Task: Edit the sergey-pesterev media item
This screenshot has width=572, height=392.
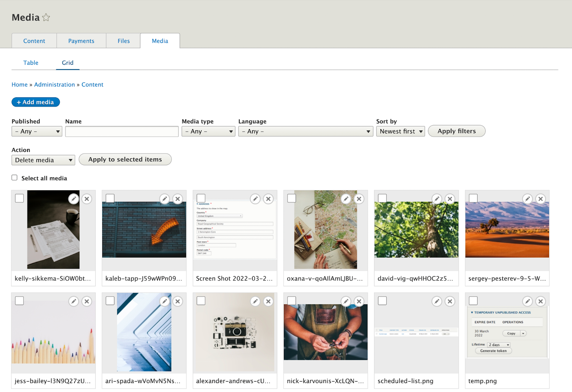Action: pyautogui.click(x=528, y=199)
